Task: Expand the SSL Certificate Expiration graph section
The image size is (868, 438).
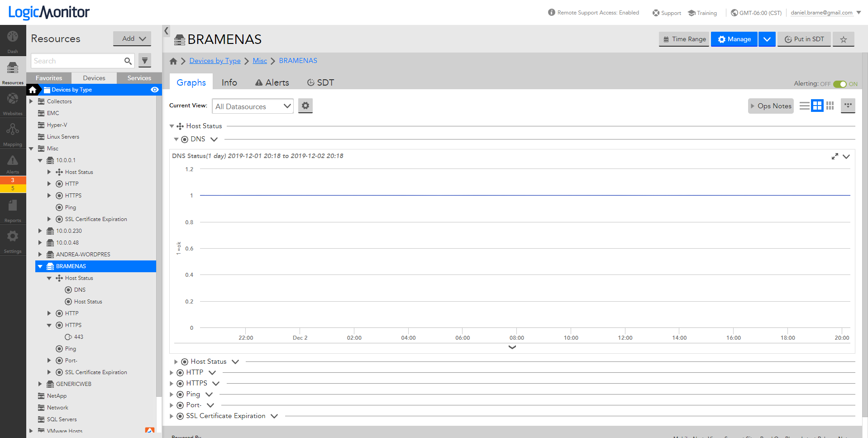Action: (172, 416)
